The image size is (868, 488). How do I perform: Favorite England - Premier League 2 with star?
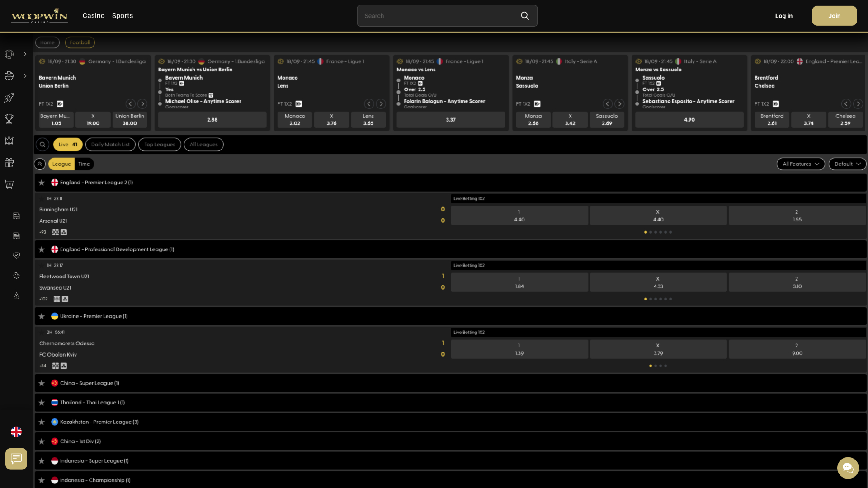coord(42,183)
